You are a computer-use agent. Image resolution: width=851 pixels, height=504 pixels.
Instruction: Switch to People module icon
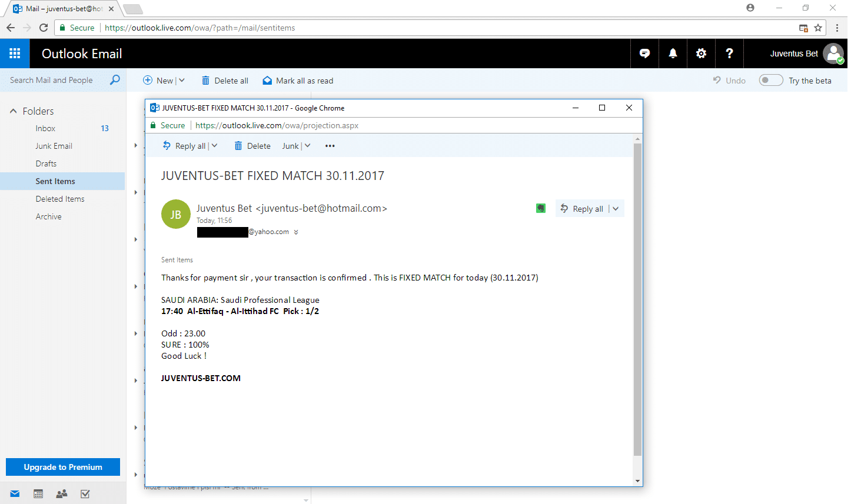[x=62, y=494]
